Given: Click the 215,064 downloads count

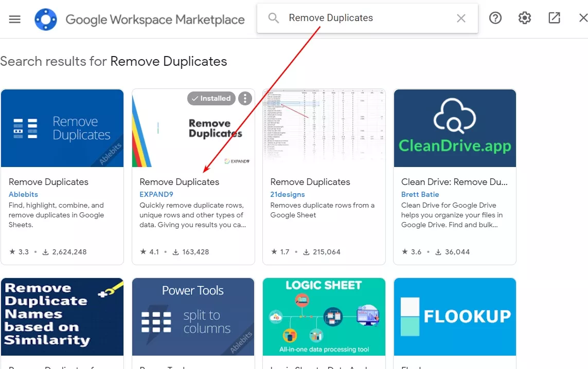Looking at the screenshot, I should click(322, 252).
